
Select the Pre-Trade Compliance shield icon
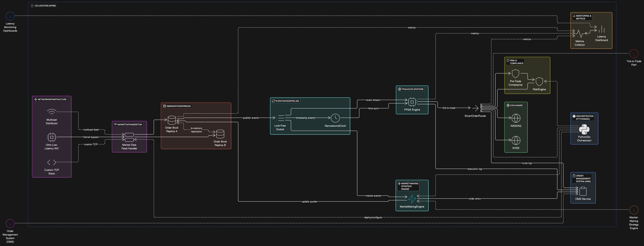[515, 74]
